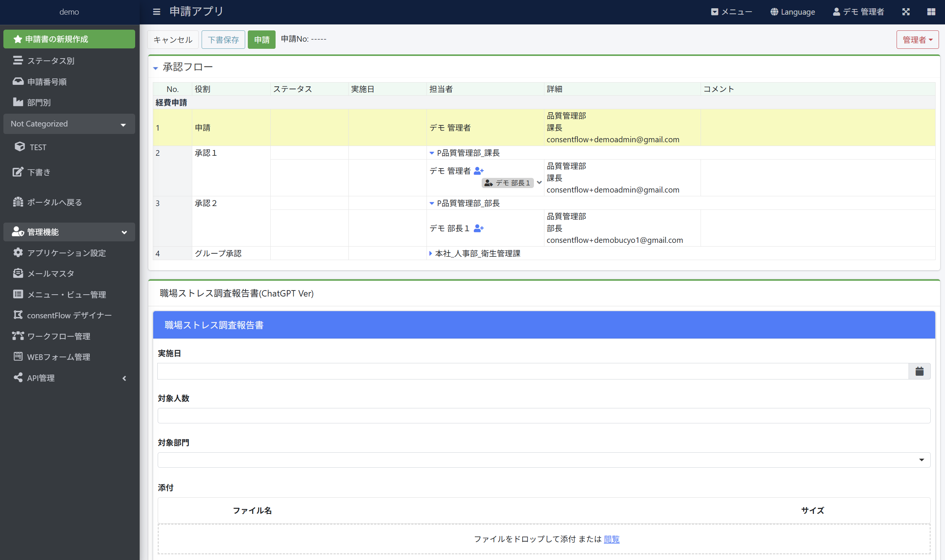This screenshot has width=945, height=560.
Task: Open consentFlow デザイナー
Action: (69, 315)
